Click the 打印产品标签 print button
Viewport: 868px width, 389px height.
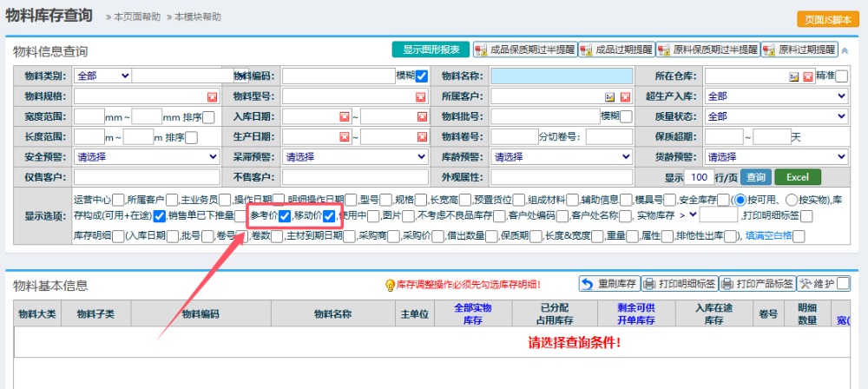pos(758,284)
